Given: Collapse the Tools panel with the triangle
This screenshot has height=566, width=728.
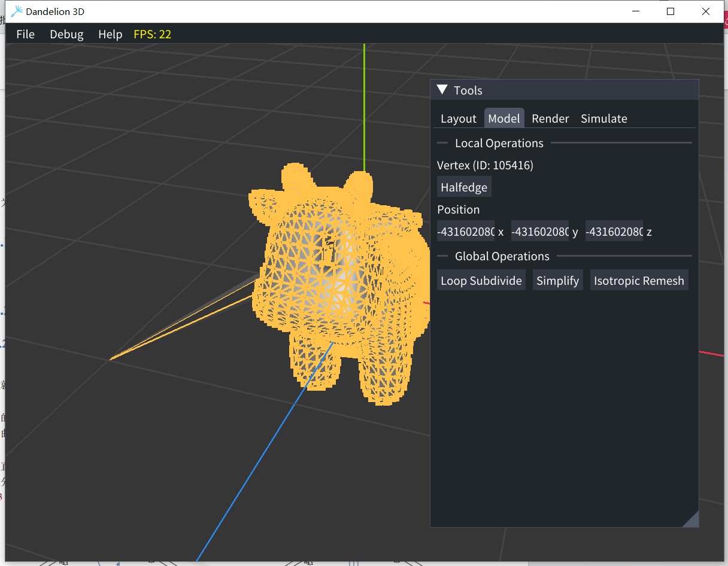Looking at the screenshot, I should point(442,90).
